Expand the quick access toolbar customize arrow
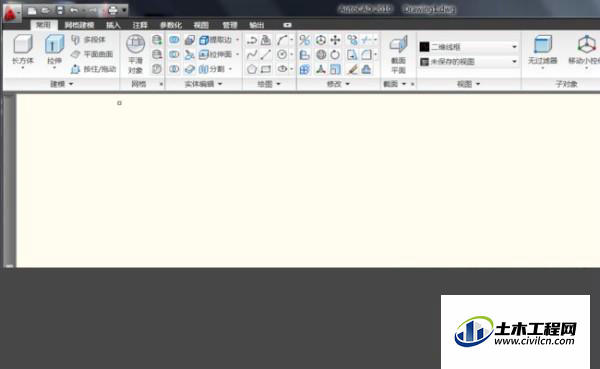The height and width of the screenshot is (369, 600). (x=124, y=10)
